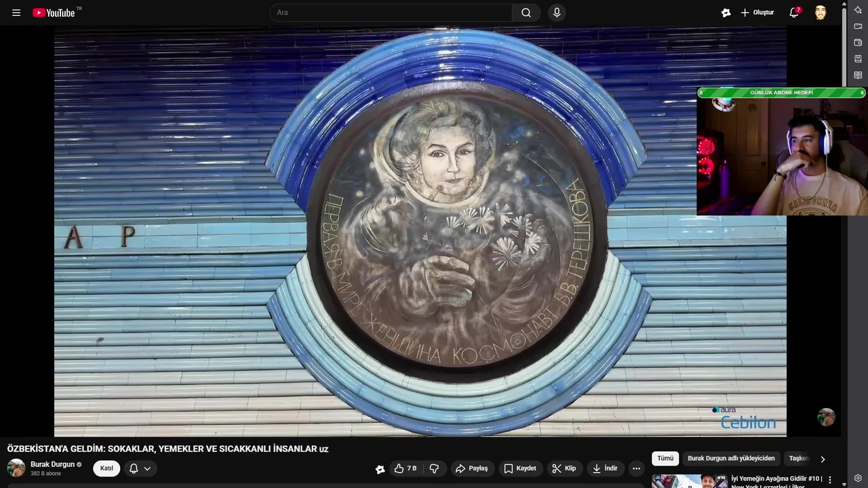The height and width of the screenshot is (488, 868).
Task: Open options for İyi Yemeğin Ayağına Gidilir video
Action: (830, 480)
